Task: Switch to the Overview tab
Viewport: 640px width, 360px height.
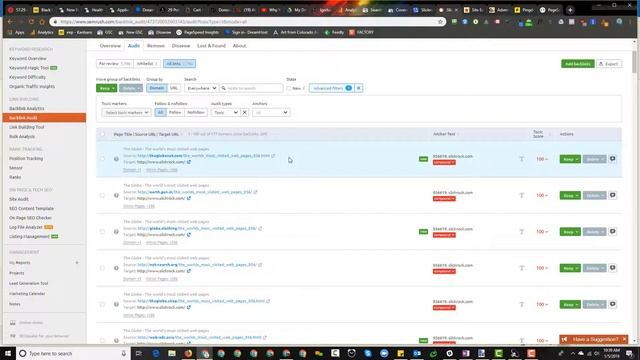Action: coord(110,46)
